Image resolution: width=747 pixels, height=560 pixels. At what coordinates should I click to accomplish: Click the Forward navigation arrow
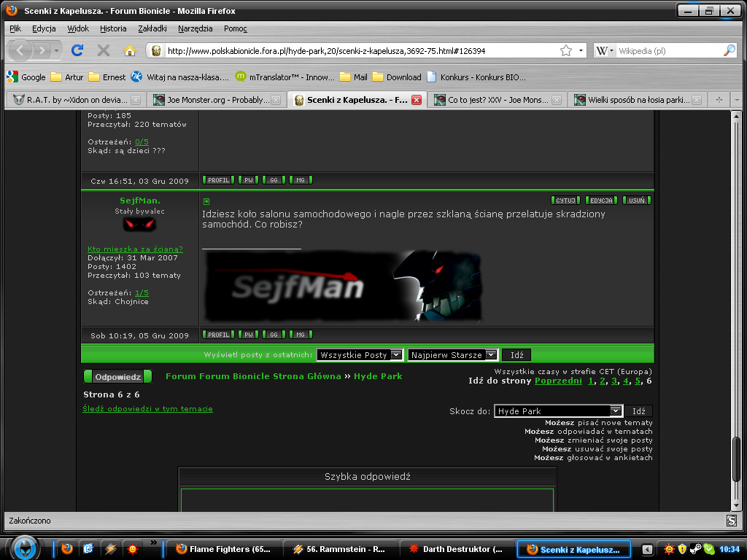(x=42, y=50)
